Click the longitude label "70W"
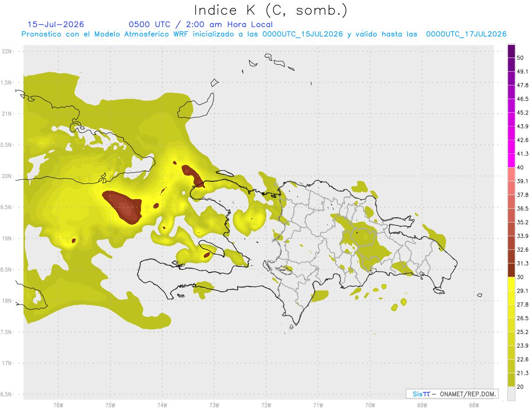This screenshot has width=532, height=411. pos(370,405)
